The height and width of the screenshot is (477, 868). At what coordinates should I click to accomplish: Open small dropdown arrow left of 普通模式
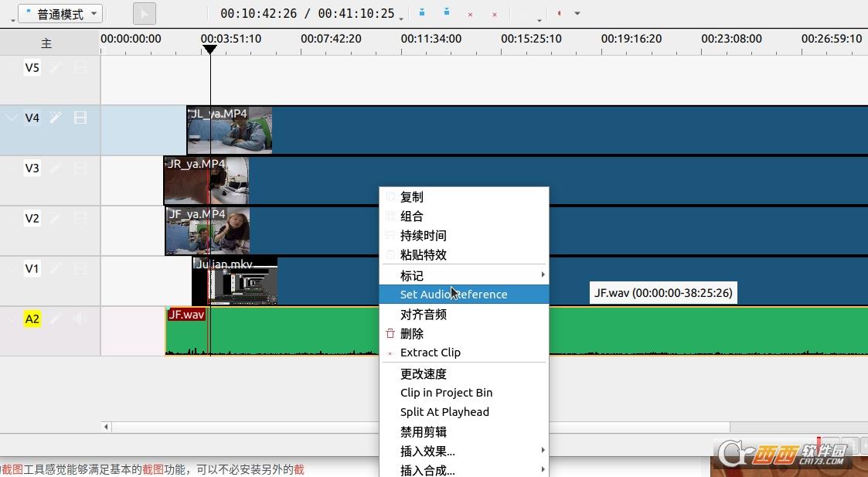(12, 20)
